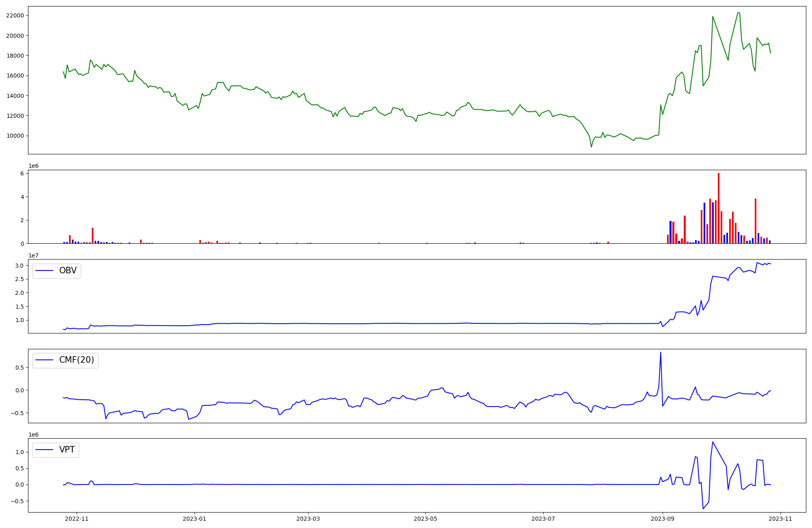Click the blue line sample in OBV legend
This screenshot has width=812, height=528.
(x=45, y=270)
